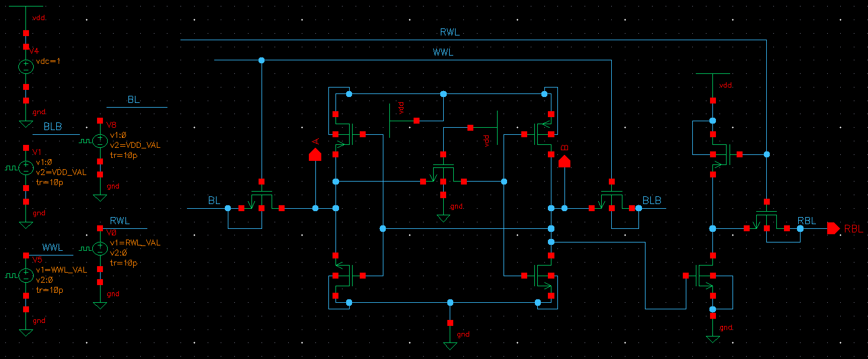Select the access transistor beside BLB label

tap(611, 200)
